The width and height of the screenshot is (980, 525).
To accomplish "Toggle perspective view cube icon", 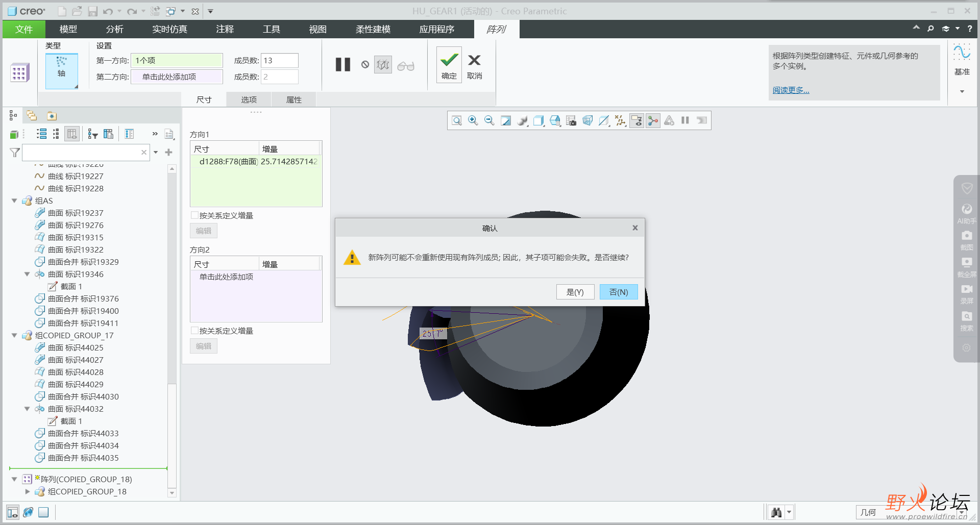I will coord(587,120).
